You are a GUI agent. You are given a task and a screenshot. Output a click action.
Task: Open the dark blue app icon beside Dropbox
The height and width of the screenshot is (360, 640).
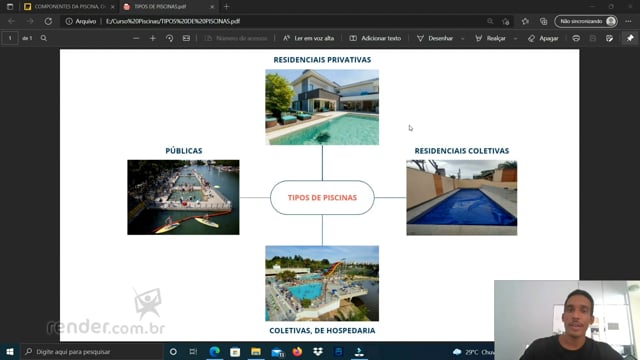click(x=338, y=351)
